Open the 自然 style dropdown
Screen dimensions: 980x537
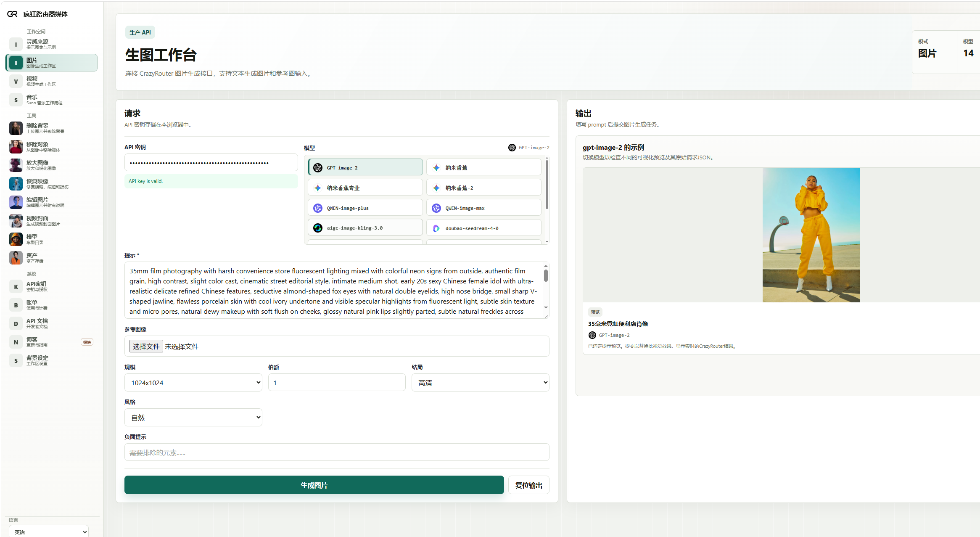pyautogui.click(x=193, y=418)
